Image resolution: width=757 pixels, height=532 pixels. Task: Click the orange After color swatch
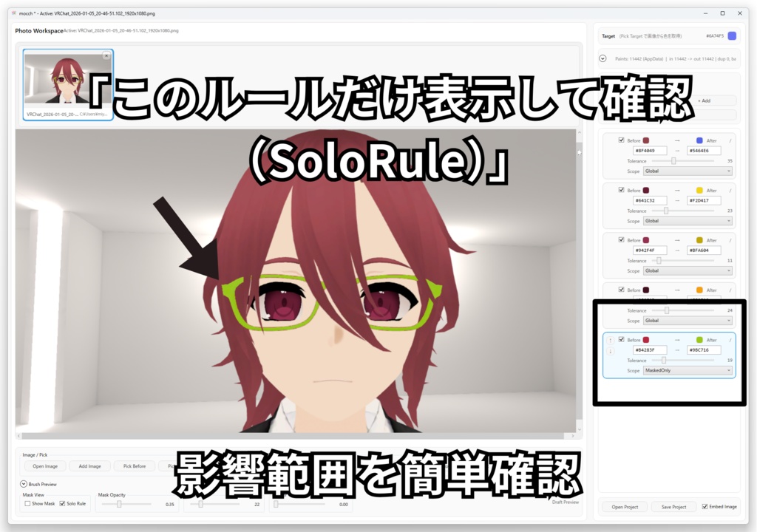tap(699, 290)
